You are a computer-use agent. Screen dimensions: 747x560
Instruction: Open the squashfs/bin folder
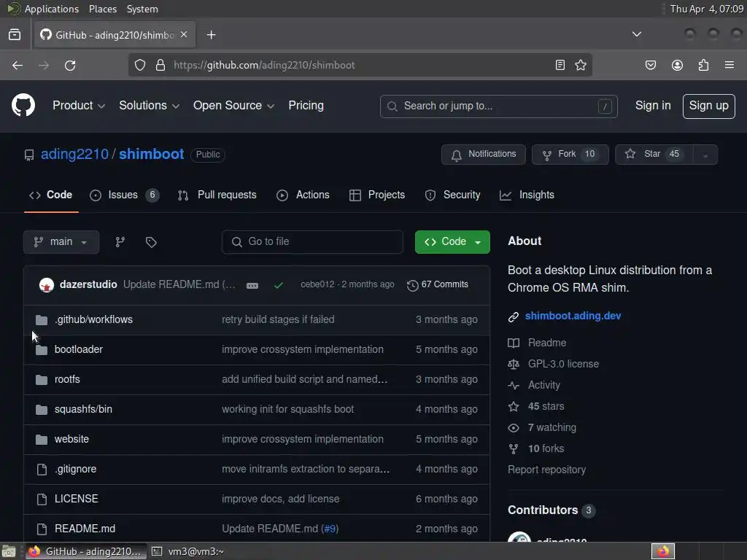pos(83,410)
